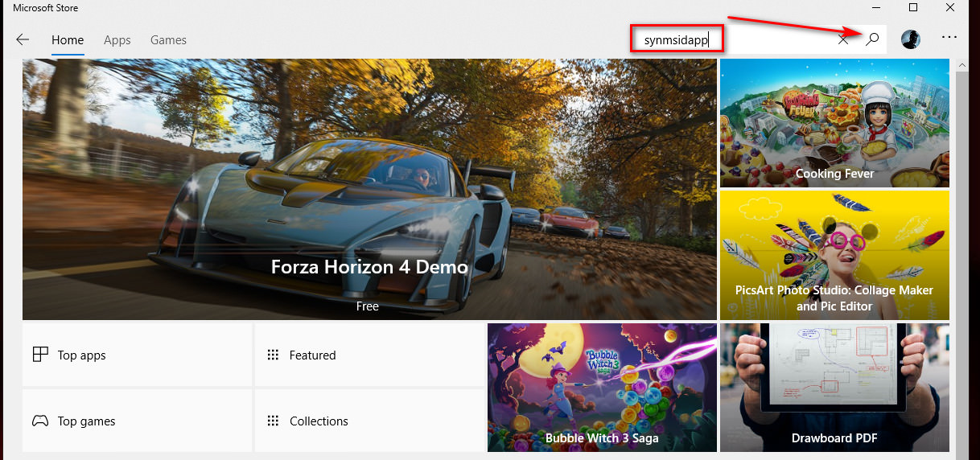Open the three-dot See more menu
This screenshot has height=460, width=980.
point(949,38)
